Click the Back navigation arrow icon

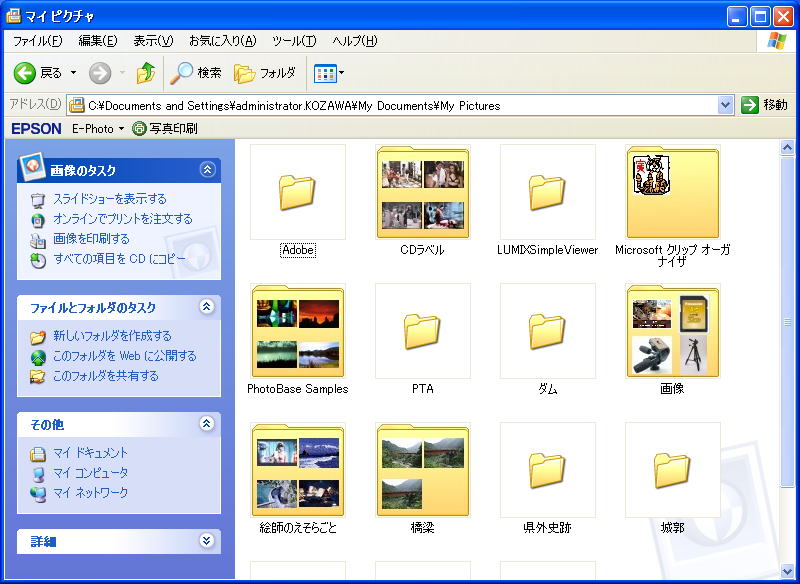click(25, 73)
